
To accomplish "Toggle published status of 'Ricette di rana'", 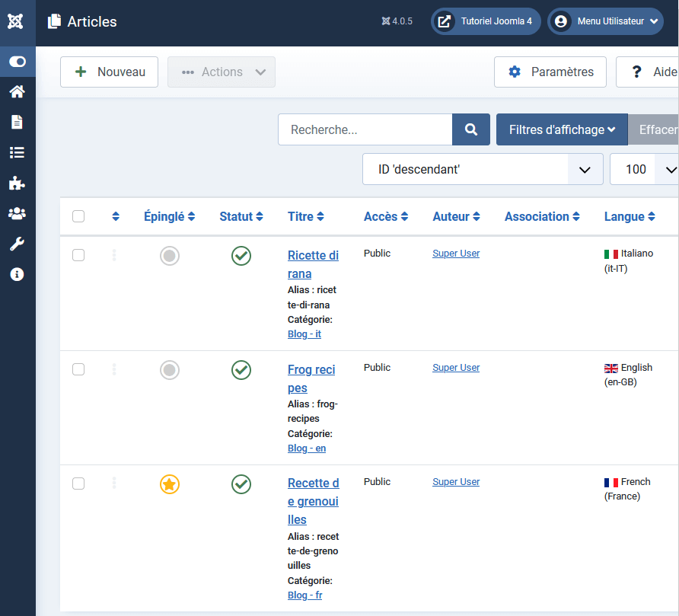I will (x=241, y=256).
